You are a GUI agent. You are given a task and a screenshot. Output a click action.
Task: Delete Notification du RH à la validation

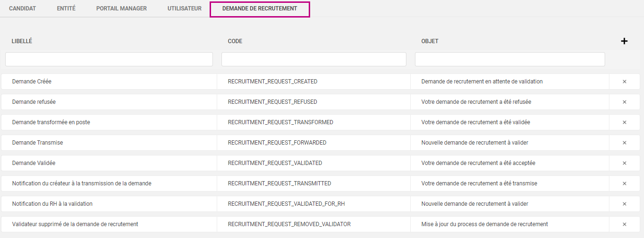[x=624, y=204]
